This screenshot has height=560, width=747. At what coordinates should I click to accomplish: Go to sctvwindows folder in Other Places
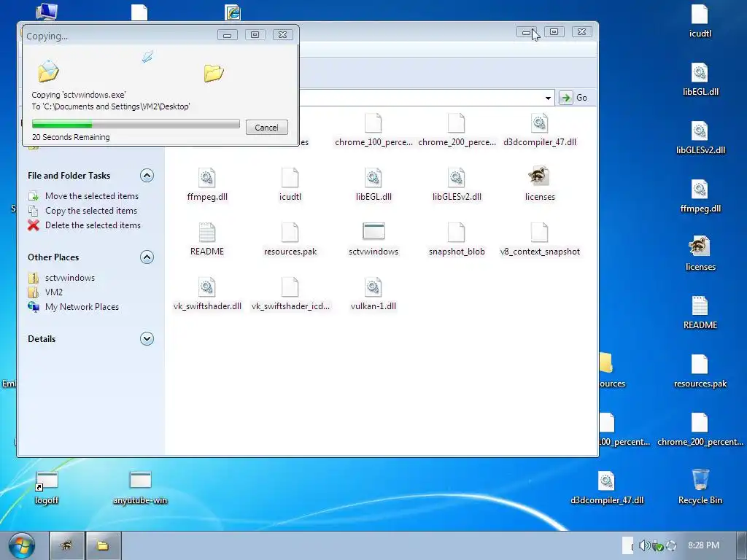point(69,278)
